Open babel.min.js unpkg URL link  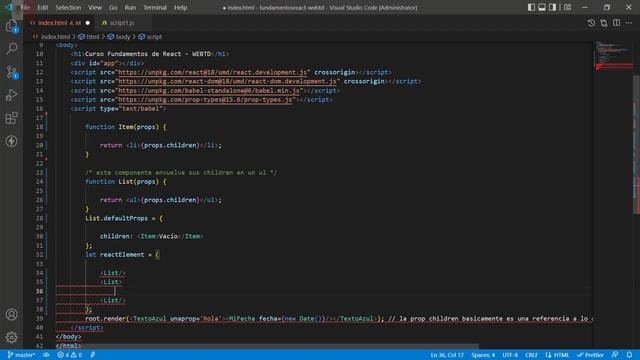coord(209,90)
